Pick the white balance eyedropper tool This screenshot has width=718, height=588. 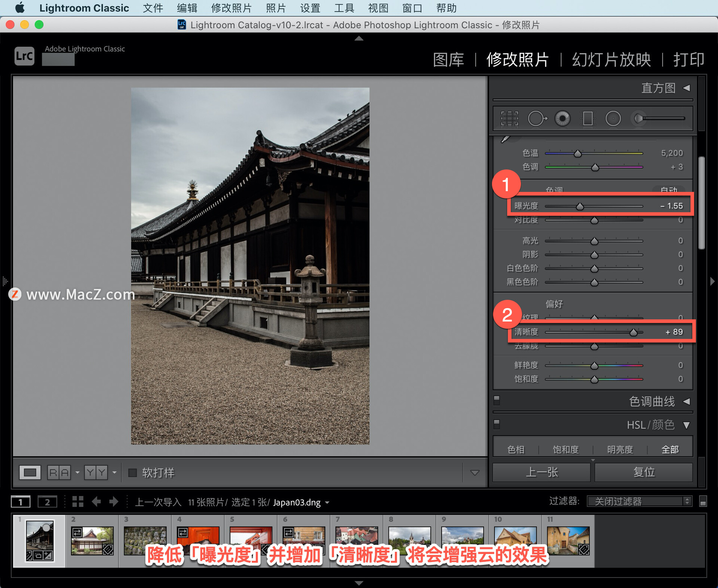tap(505, 139)
